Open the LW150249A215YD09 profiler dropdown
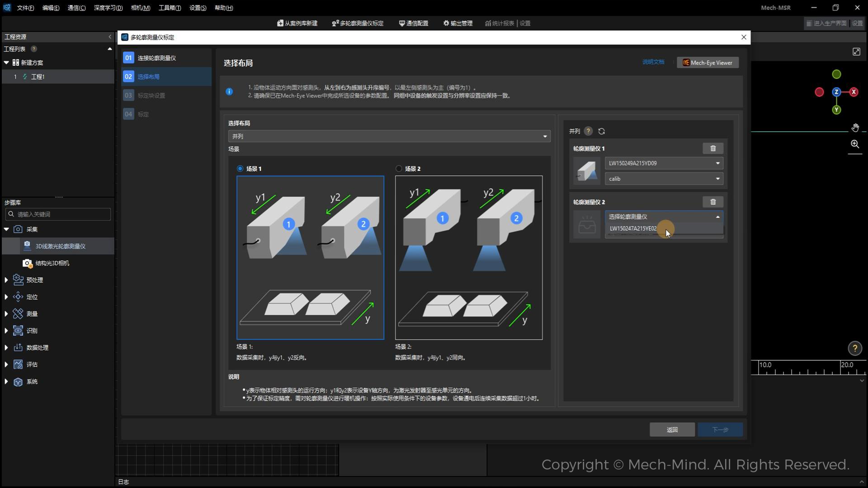 [664, 163]
